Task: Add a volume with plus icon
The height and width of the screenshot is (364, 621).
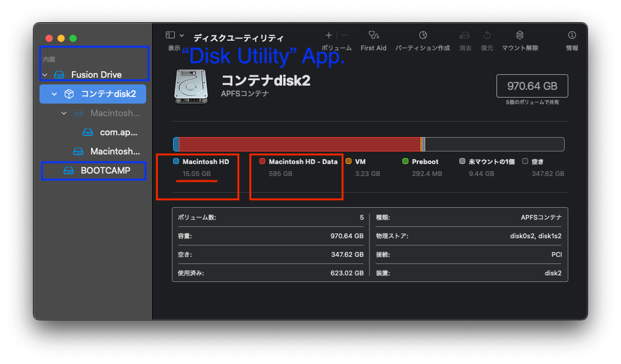Action: click(x=328, y=35)
